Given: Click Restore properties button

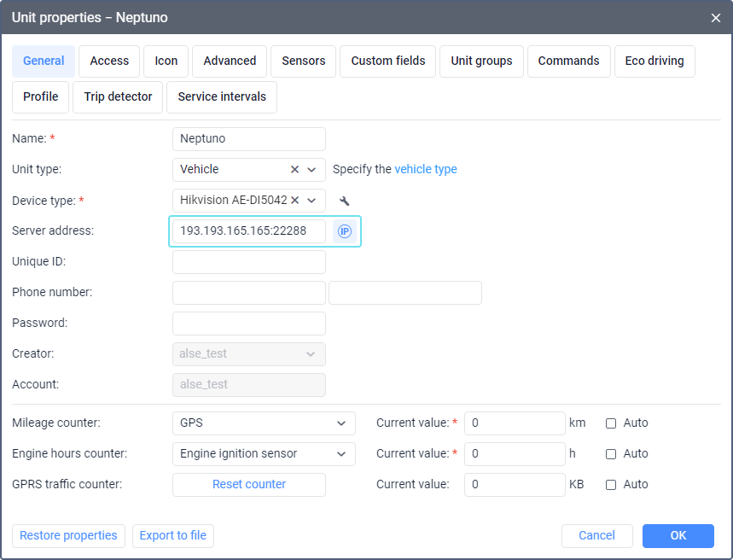Looking at the screenshot, I should tap(68, 536).
